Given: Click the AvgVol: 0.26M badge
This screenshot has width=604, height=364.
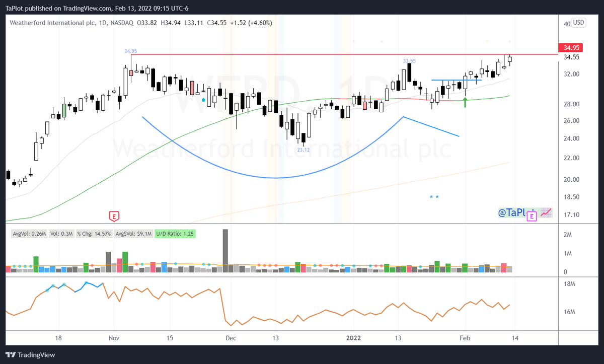Looking at the screenshot, I should coord(29,234).
